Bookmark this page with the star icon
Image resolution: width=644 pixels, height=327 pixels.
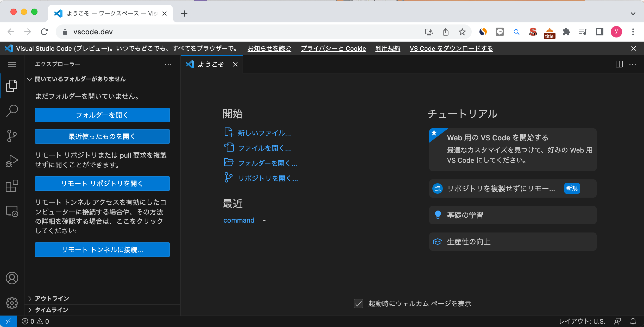[x=462, y=32]
